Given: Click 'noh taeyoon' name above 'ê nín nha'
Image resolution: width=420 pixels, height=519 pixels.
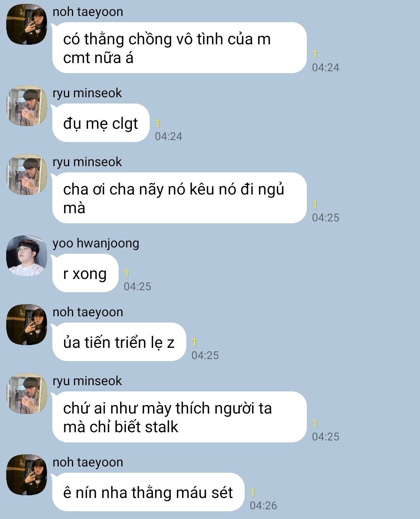Looking at the screenshot, I should 88,463.
